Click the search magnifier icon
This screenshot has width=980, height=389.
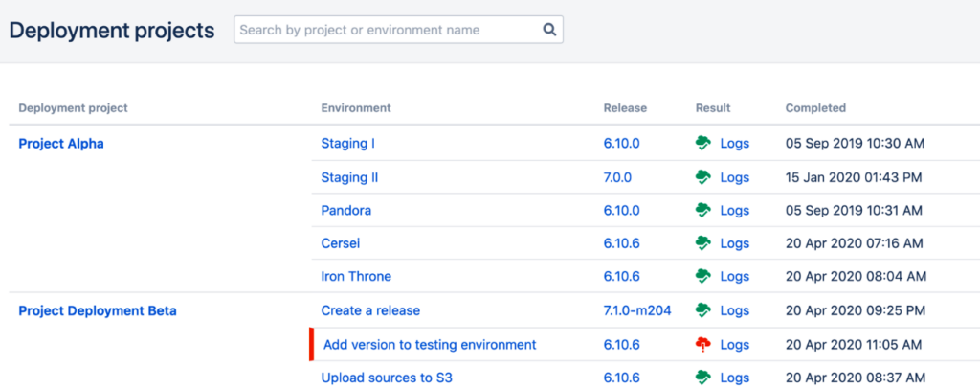pos(549,30)
